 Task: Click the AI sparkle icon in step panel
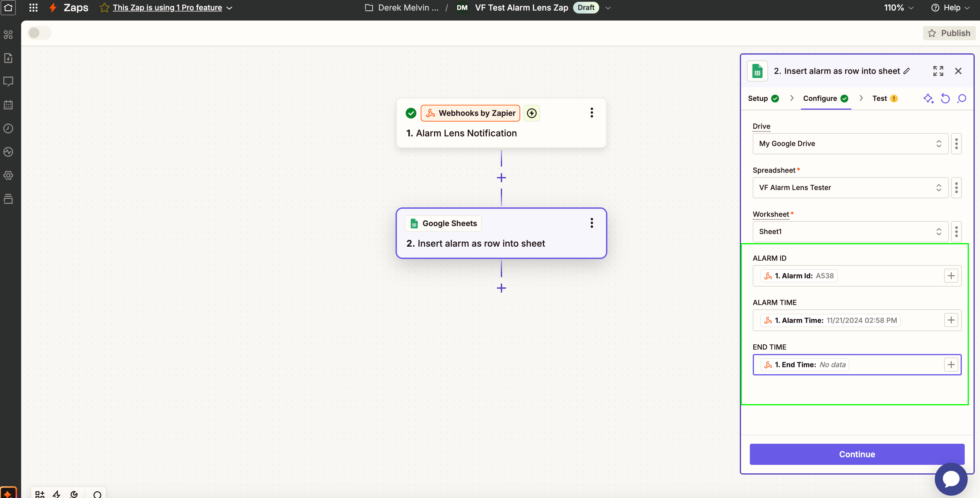tap(928, 99)
